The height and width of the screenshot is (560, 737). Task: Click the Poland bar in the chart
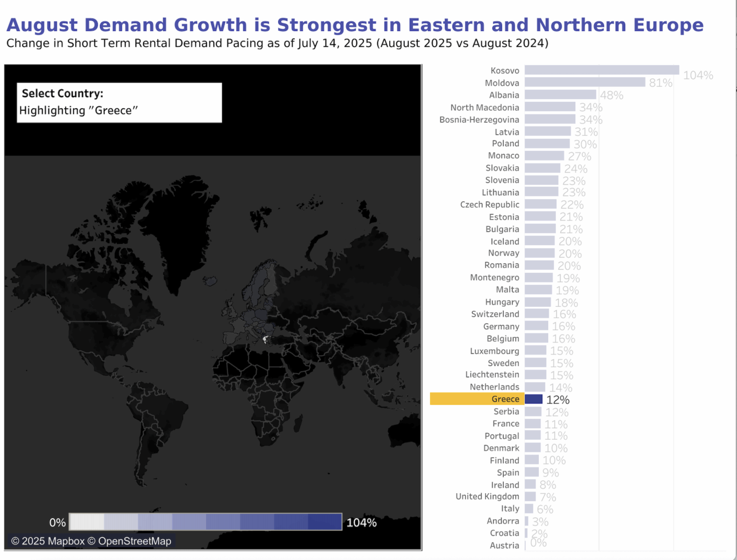[547, 144]
